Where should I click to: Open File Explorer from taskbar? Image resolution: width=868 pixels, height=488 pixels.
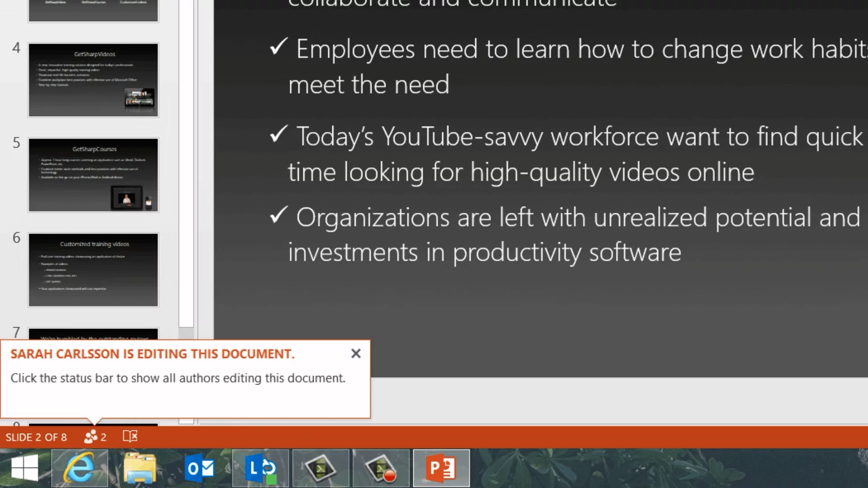pos(140,468)
